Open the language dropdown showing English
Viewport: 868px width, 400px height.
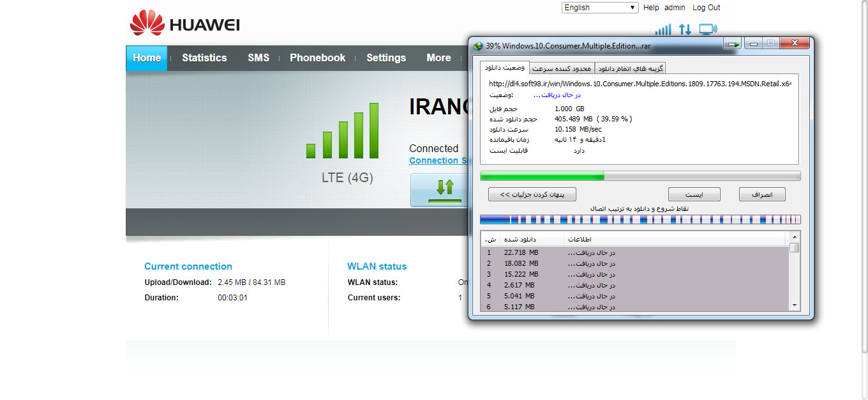coord(600,8)
